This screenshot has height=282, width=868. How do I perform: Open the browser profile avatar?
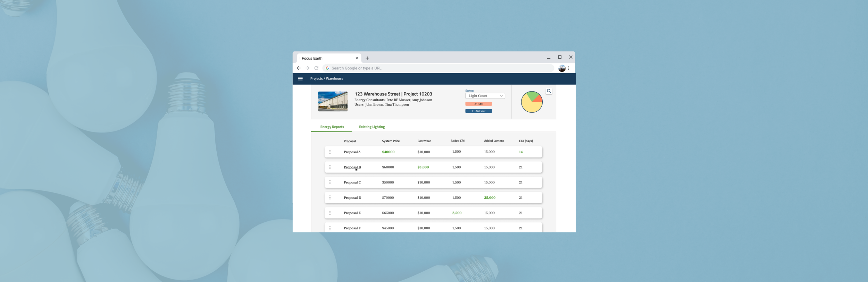pyautogui.click(x=562, y=68)
